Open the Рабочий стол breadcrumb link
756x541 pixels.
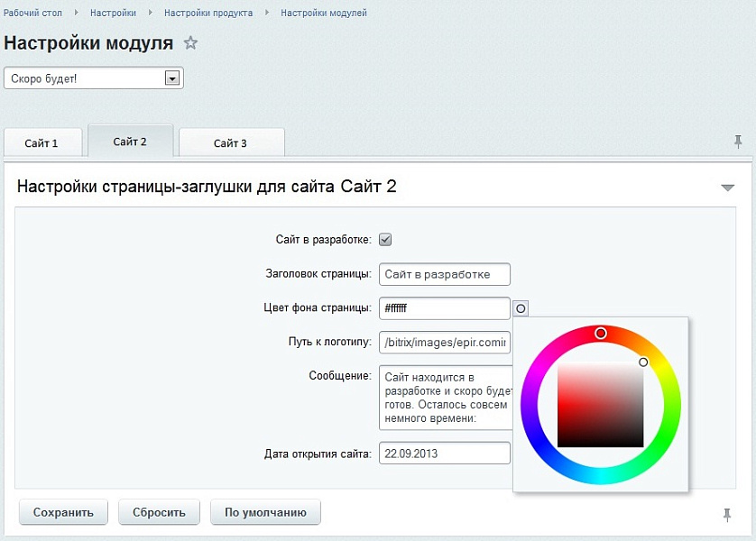tap(32, 13)
